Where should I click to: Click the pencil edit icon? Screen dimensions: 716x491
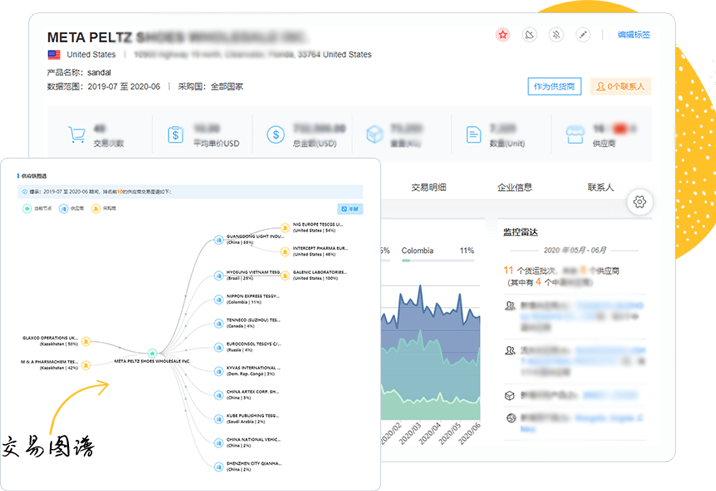tap(583, 35)
